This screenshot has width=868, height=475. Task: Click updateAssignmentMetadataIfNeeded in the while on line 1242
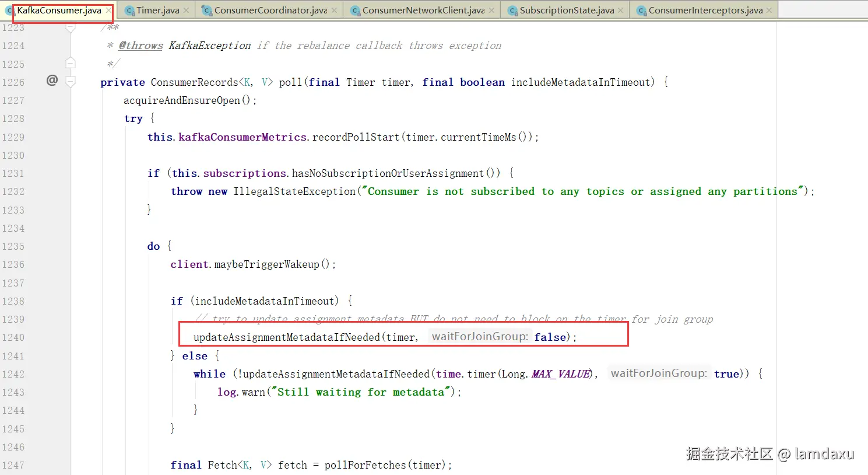pyautogui.click(x=336, y=374)
